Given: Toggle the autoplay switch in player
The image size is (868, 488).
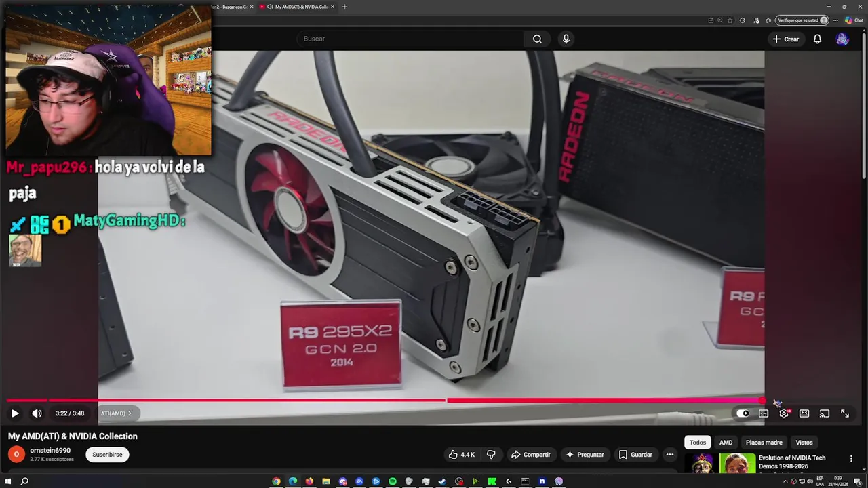Looking at the screenshot, I should [743, 413].
